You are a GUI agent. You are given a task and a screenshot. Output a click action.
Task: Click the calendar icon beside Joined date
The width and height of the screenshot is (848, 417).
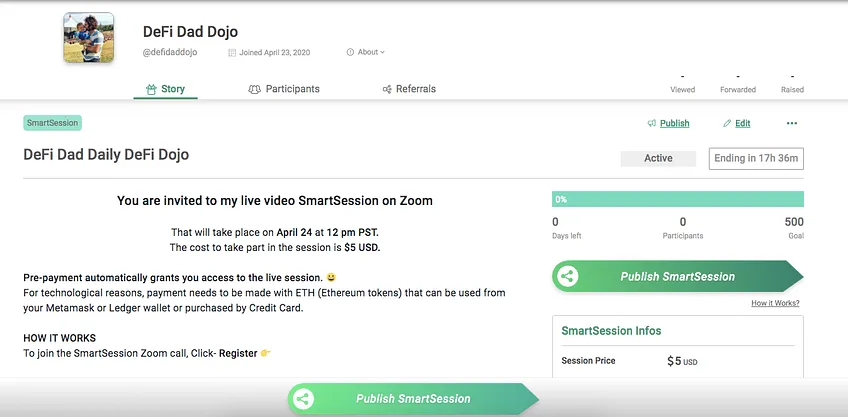[232, 52]
